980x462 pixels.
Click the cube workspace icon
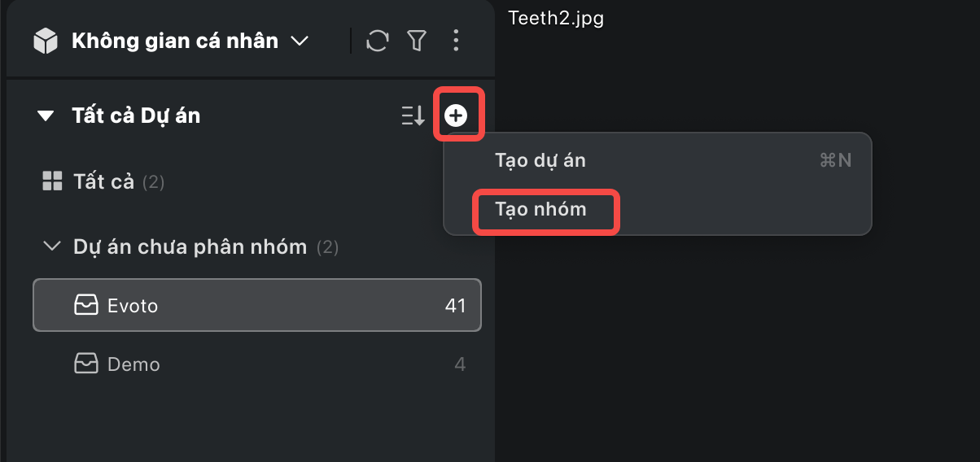coord(46,41)
